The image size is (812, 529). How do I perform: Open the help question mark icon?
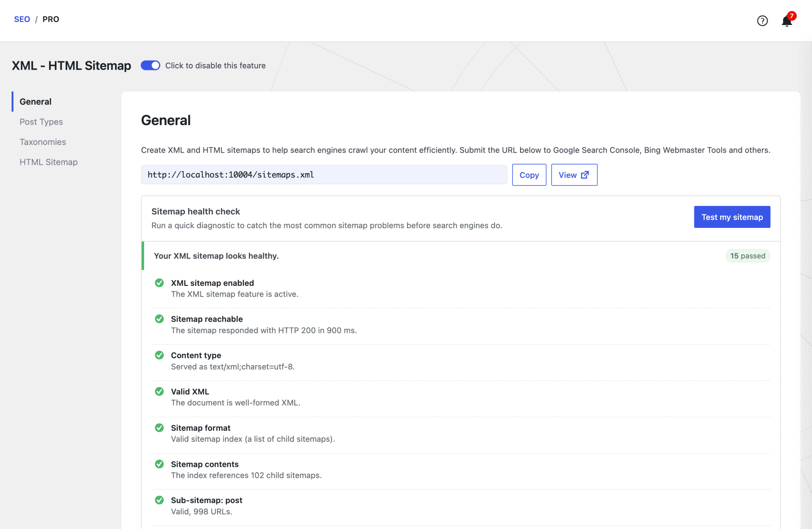coord(762,21)
